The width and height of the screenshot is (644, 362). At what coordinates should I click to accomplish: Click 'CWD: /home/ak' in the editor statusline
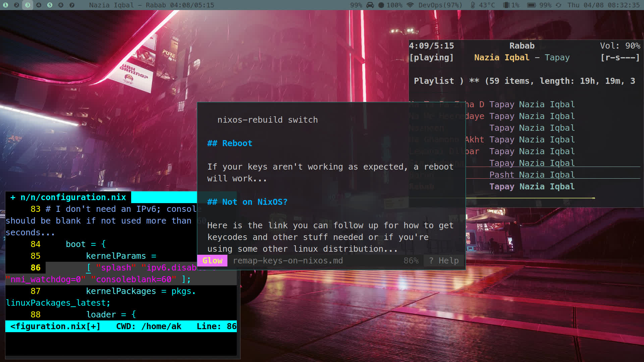(x=149, y=326)
